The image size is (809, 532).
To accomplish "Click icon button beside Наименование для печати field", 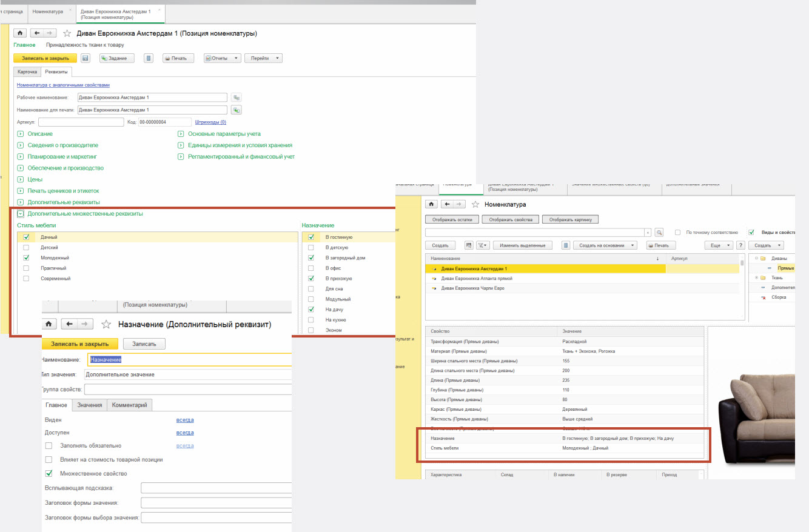I will pos(237,110).
